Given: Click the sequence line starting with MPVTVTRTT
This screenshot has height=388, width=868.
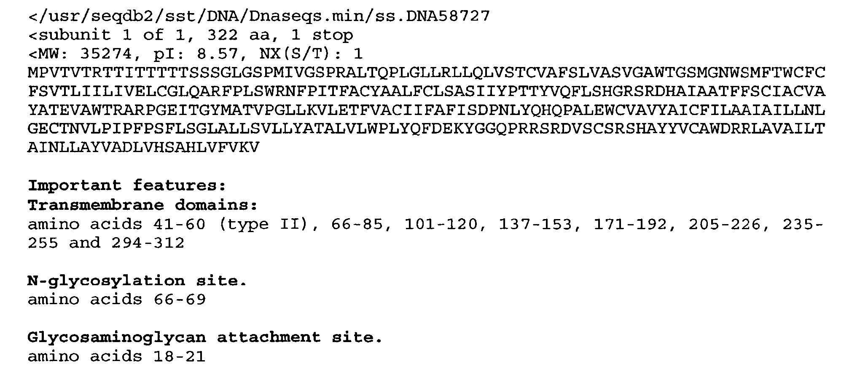Looking at the screenshot, I should [x=426, y=73].
